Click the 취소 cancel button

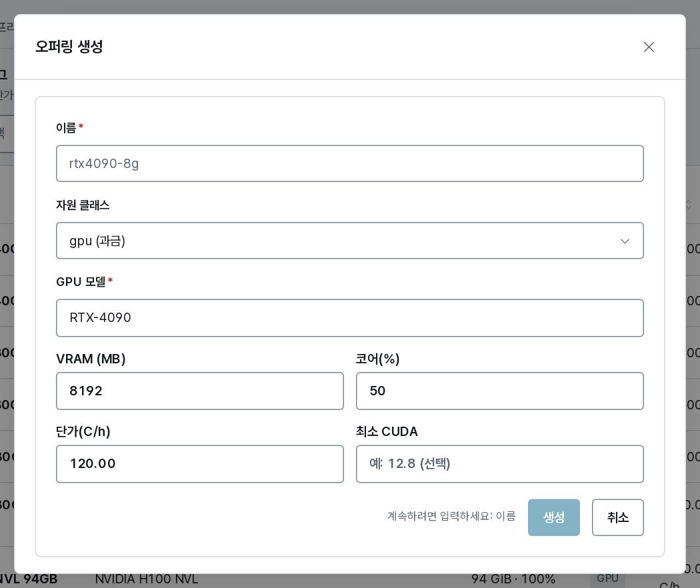tap(617, 517)
